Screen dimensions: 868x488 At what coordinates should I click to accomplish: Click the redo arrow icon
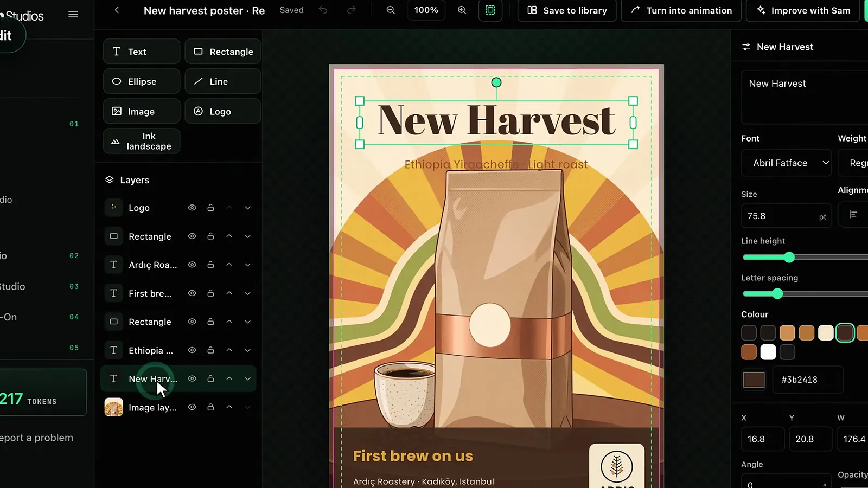pyautogui.click(x=352, y=10)
